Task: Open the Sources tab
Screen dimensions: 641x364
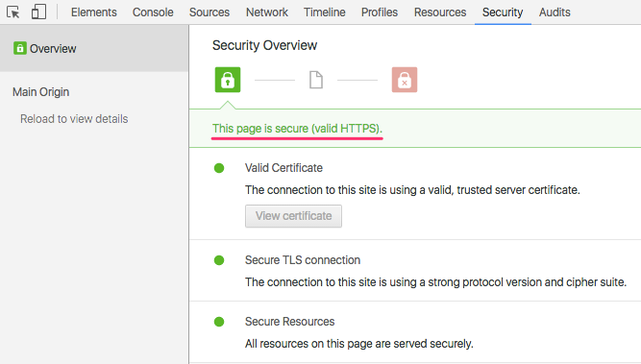Action: coord(210,12)
